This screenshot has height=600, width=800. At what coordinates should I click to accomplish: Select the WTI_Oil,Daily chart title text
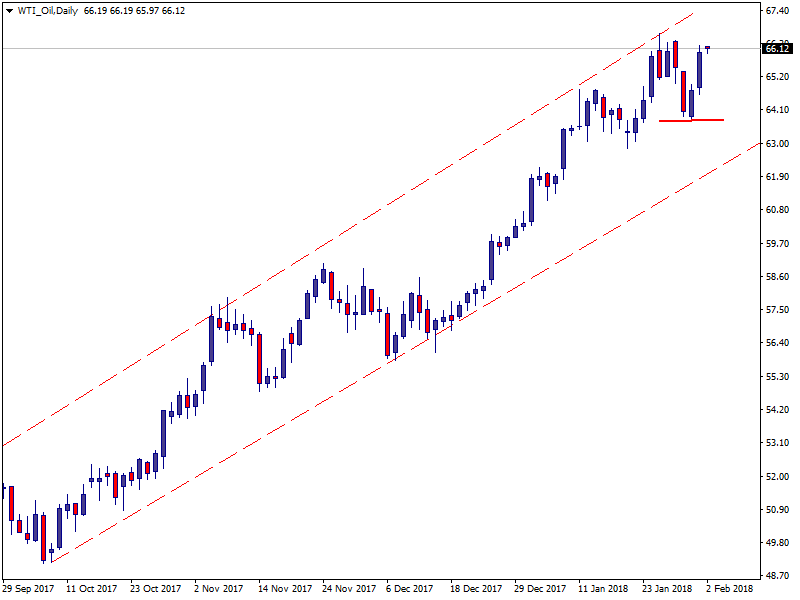pos(47,11)
